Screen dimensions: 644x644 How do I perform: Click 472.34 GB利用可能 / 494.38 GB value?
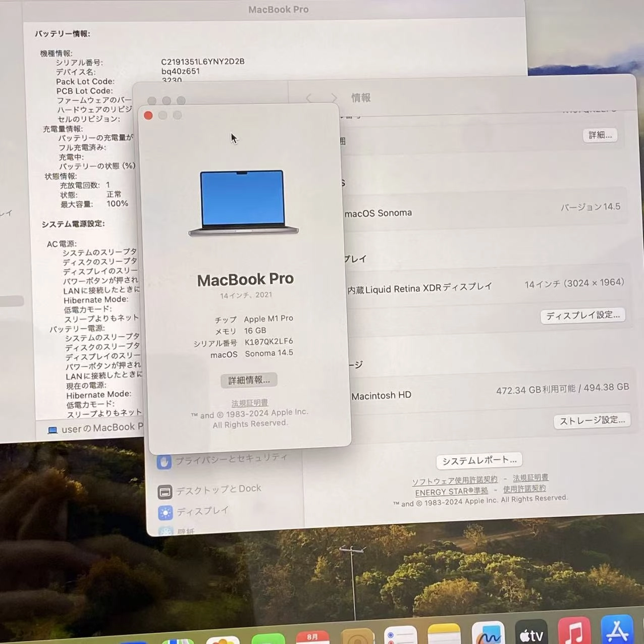click(x=563, y=389)
